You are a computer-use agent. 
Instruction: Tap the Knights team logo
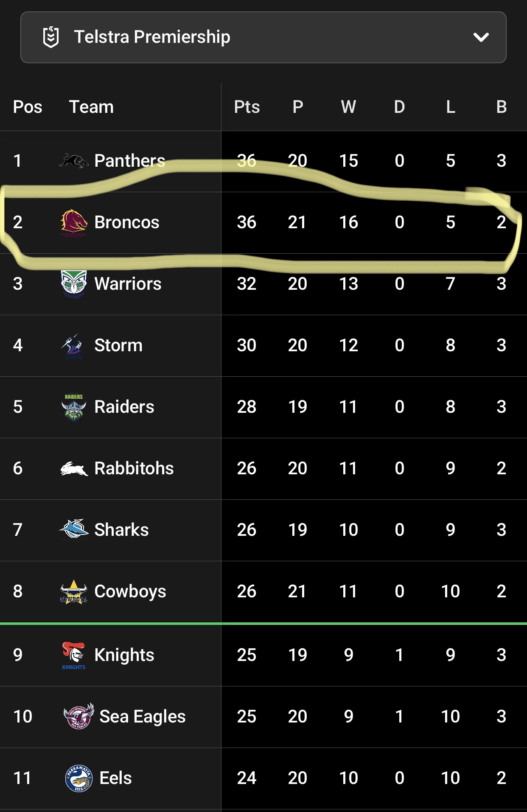click(74, 655)
